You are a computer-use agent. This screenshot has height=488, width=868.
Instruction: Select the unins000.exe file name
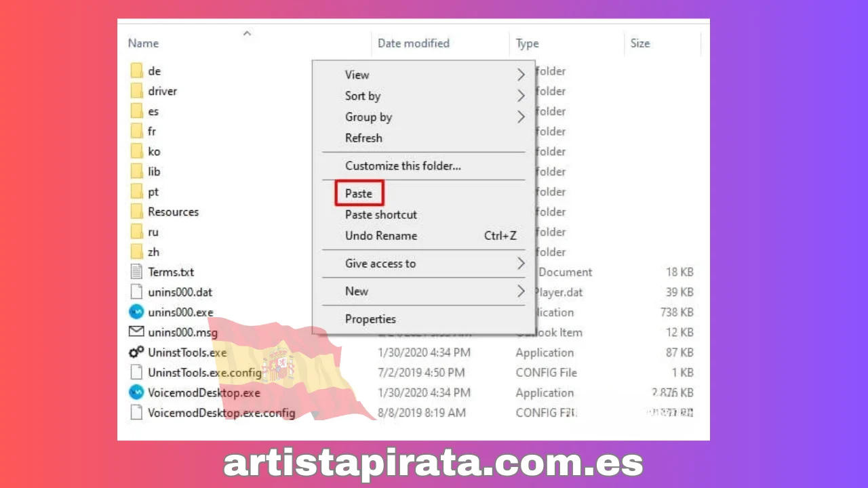[x=180, y=312]
